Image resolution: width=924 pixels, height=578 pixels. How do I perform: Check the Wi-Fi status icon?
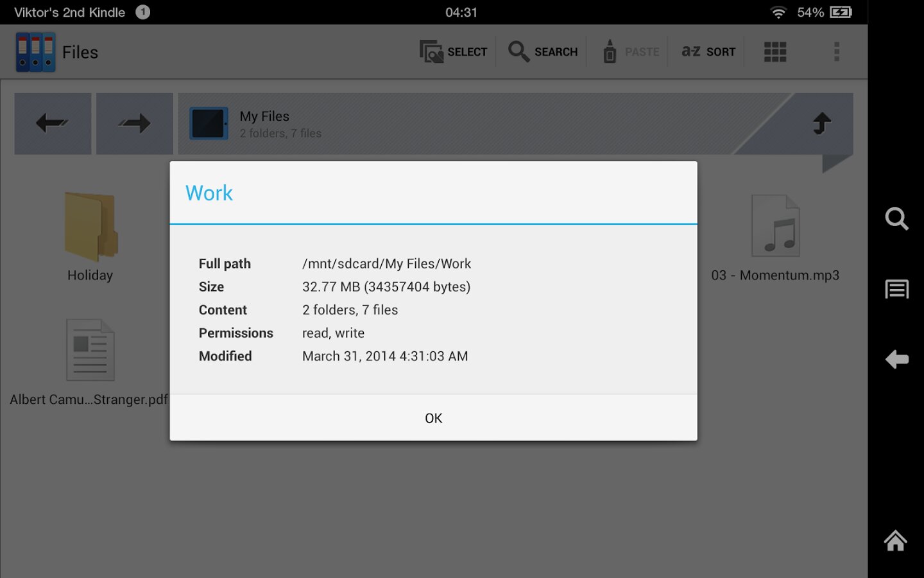(778, 12)
